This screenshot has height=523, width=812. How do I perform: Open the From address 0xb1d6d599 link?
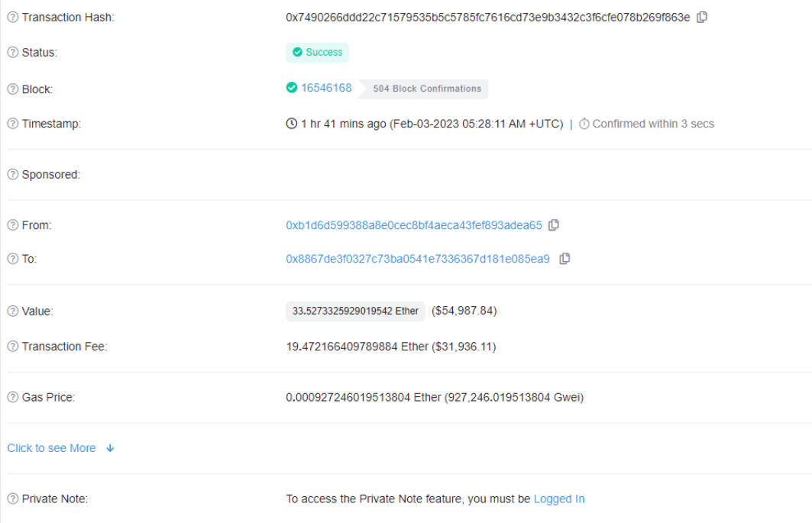coord(414,225)
